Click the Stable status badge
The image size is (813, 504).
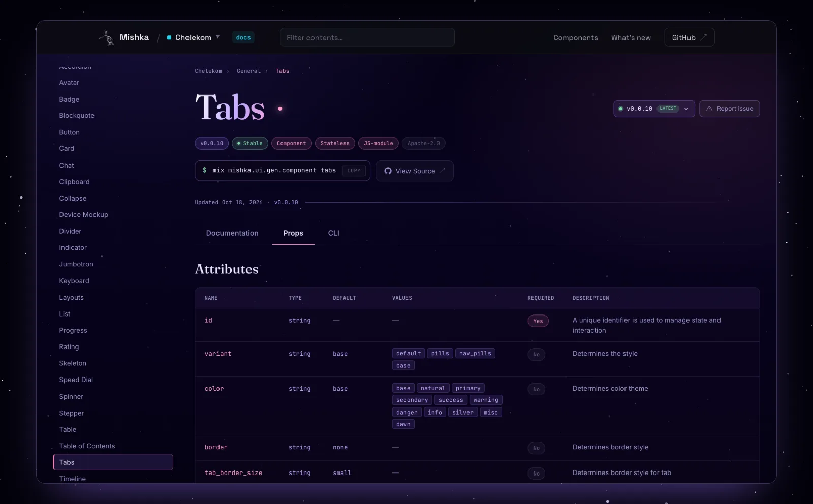tap(250, 143)
